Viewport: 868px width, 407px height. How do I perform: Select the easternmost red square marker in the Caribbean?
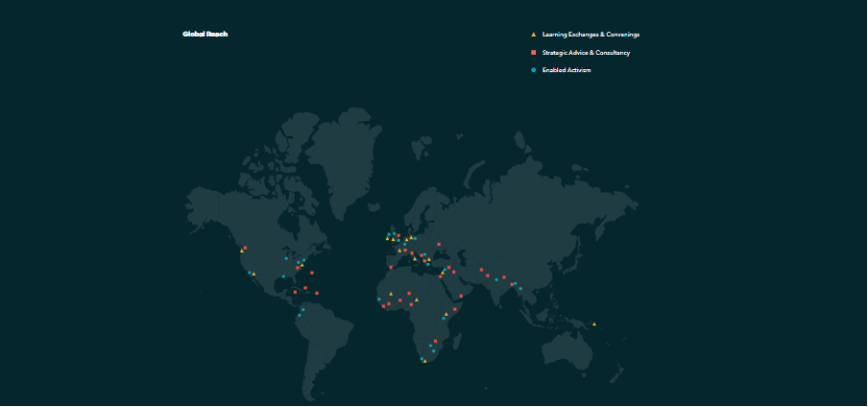317,293
